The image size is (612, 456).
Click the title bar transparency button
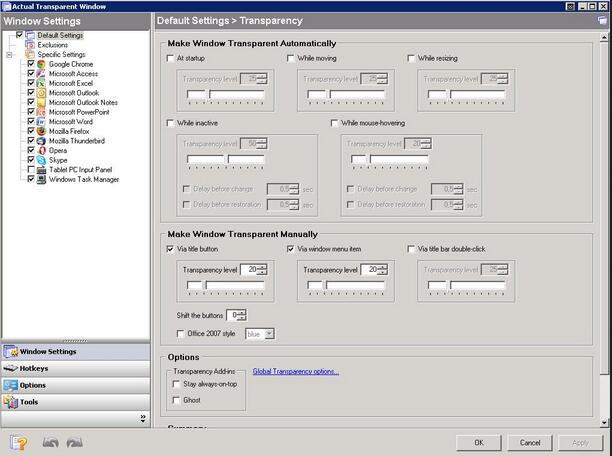[570, 6]
